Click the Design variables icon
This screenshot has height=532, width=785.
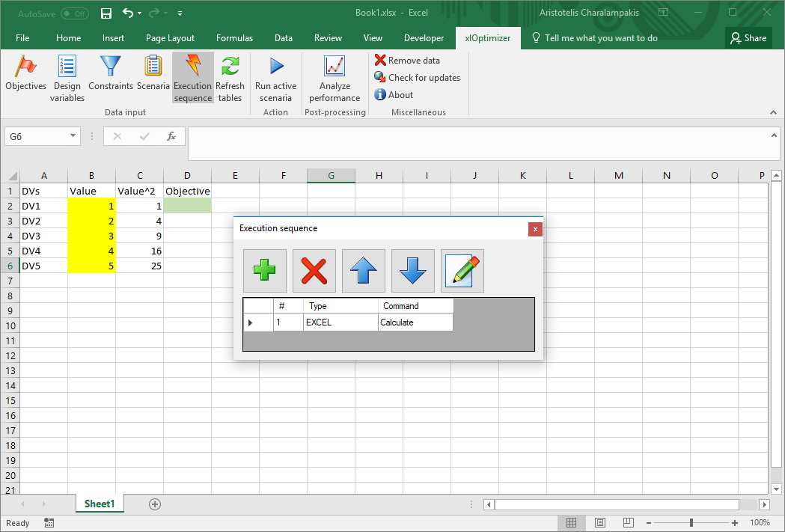(67, 67)
